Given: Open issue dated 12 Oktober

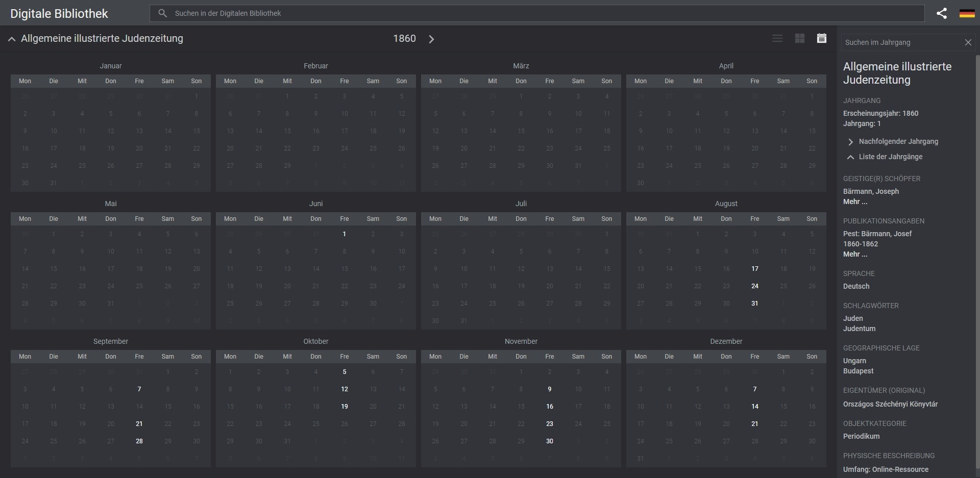Looking at the screenshot, I should pyautogui.click(x=345, y=389).
